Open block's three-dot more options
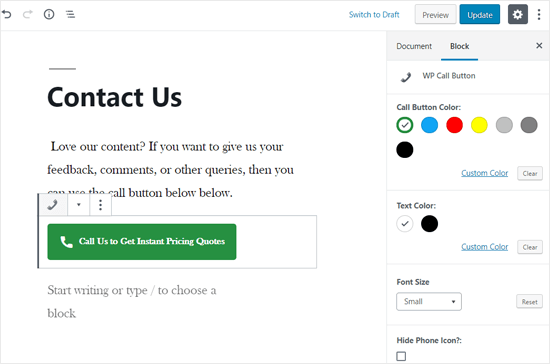 click(100, 205)
